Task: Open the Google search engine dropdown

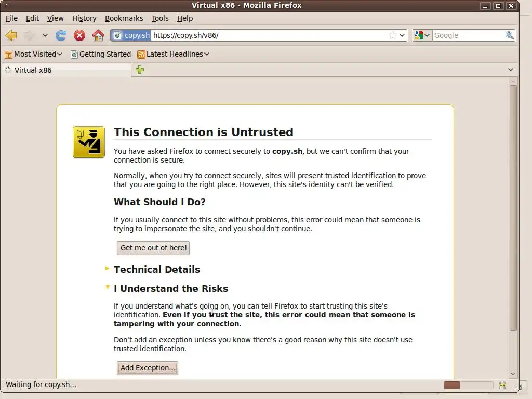Action: (x=422, y=35)
